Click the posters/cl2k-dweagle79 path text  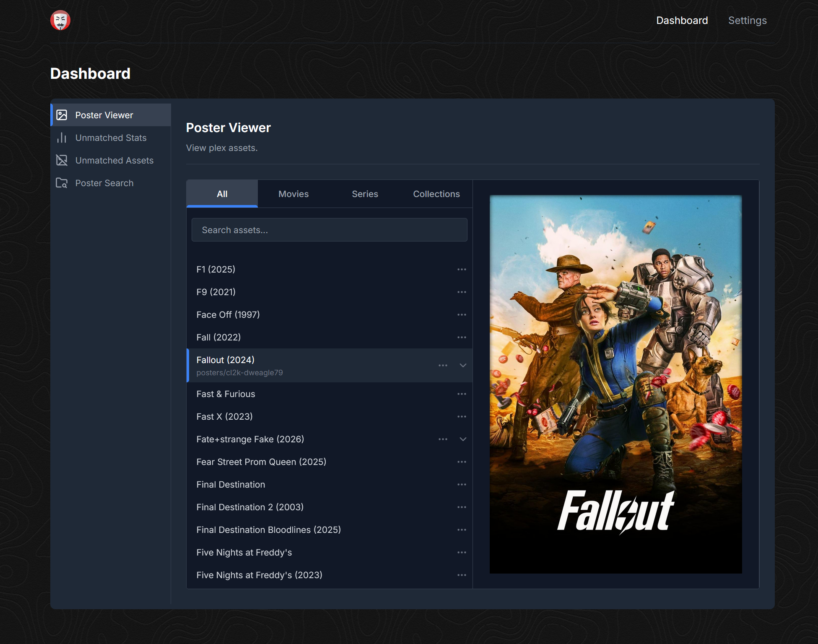pos(239,372)
